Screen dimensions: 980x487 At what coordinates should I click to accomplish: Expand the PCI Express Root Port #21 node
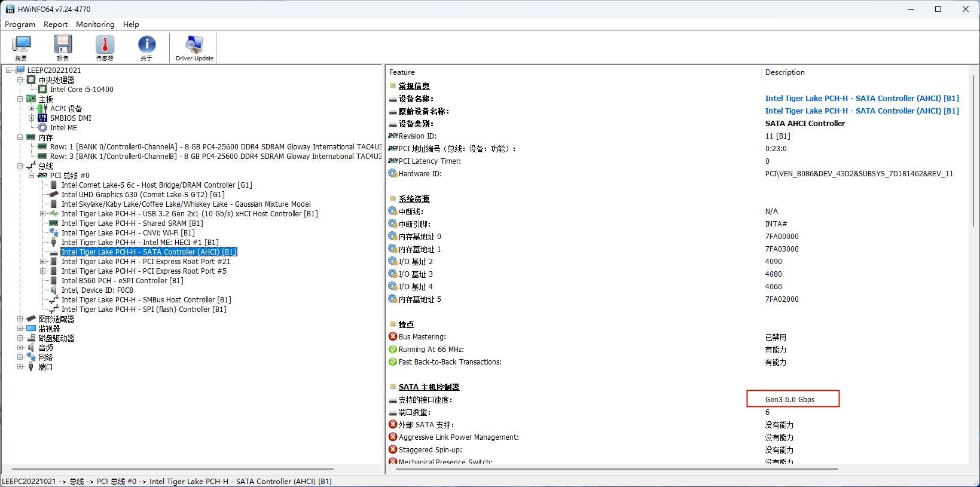(x=43, y=262)
